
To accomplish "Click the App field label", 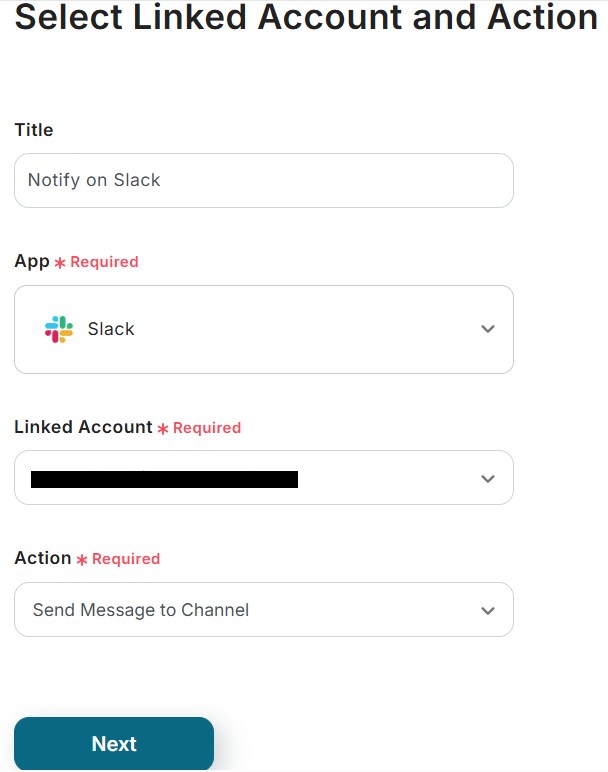I will (x=32, y=261).
